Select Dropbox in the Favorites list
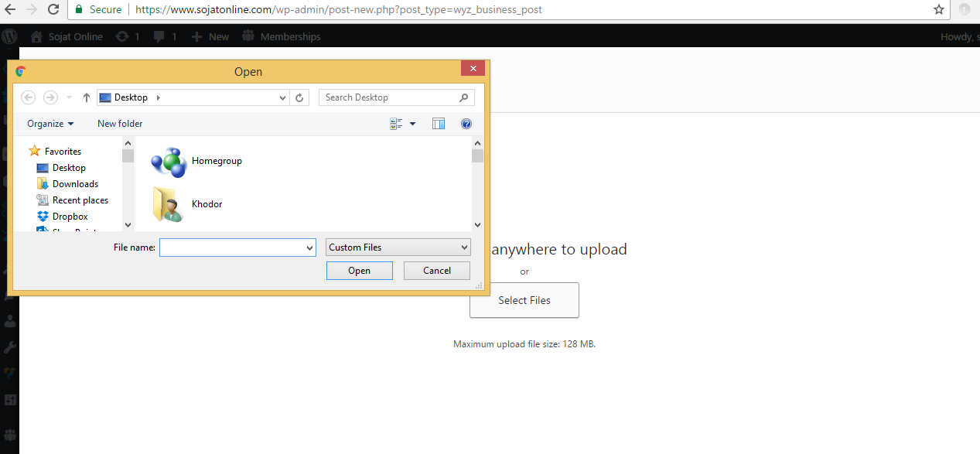The image size is (980, 454). pos(68,216)
